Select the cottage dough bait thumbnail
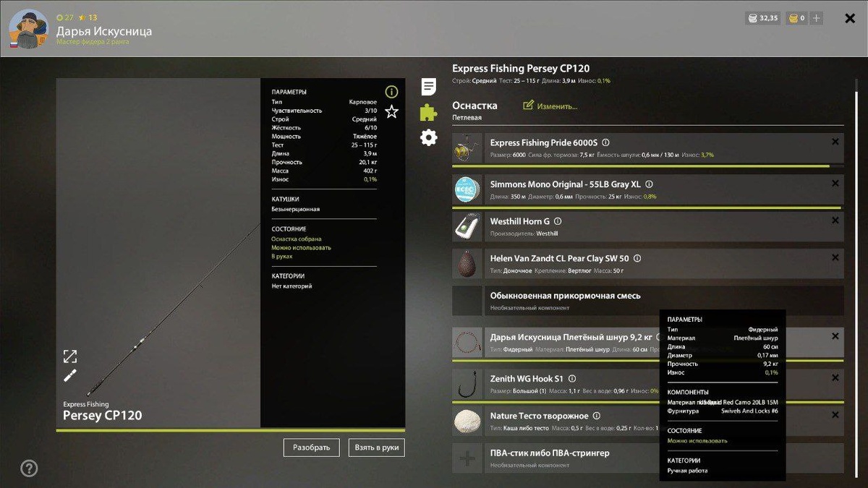 [467, 421]
